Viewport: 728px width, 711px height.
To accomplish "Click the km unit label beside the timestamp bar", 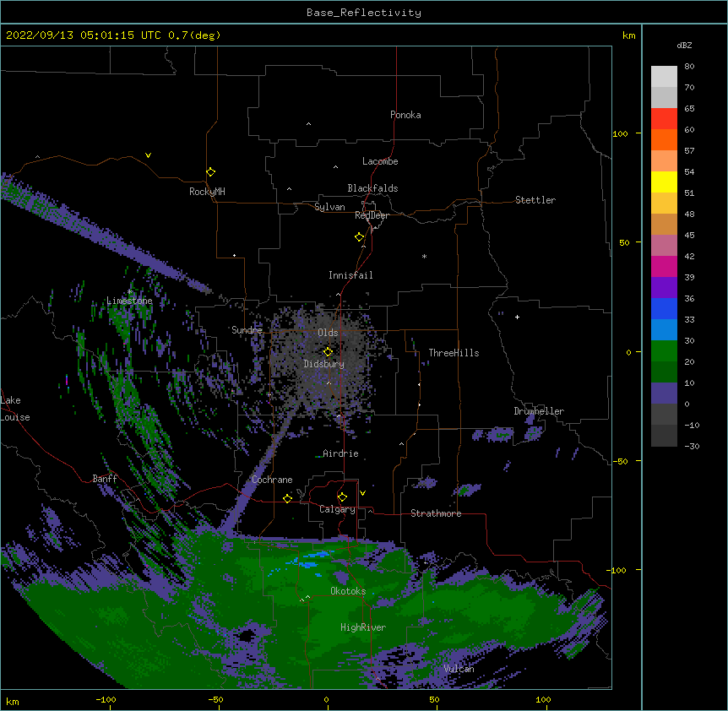I will coord(629,35).
